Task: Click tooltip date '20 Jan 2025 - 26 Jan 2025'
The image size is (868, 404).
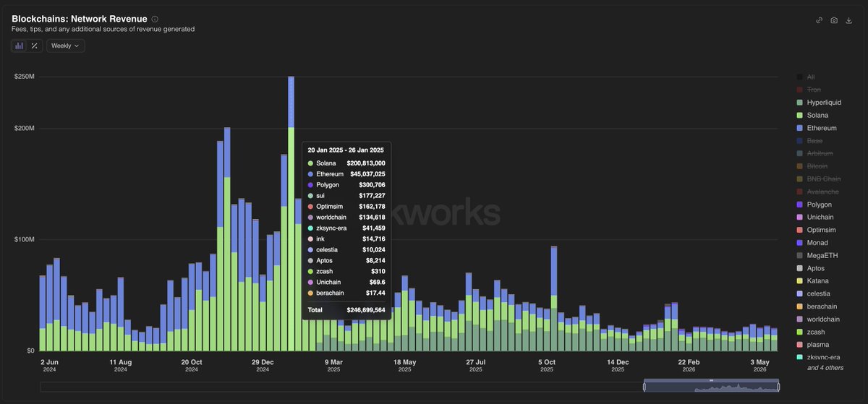Action: pyautogui.click(x=346, y=150)
